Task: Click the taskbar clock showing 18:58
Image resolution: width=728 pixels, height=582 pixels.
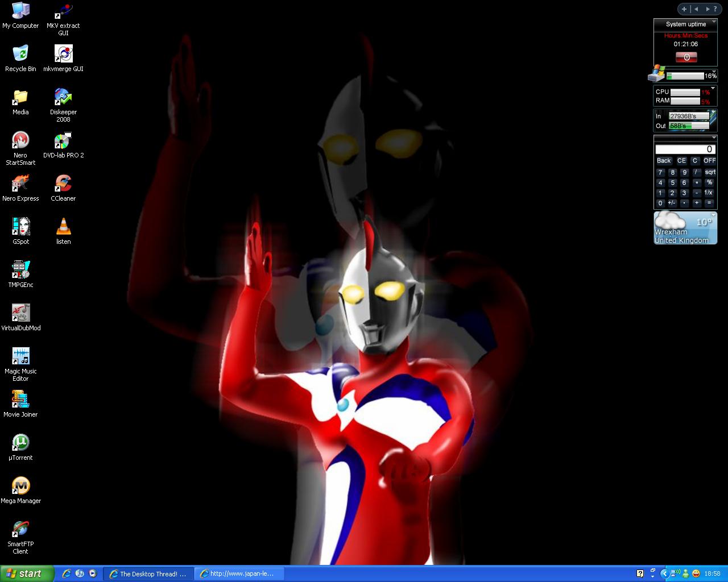Action: (x=712, y=574)
